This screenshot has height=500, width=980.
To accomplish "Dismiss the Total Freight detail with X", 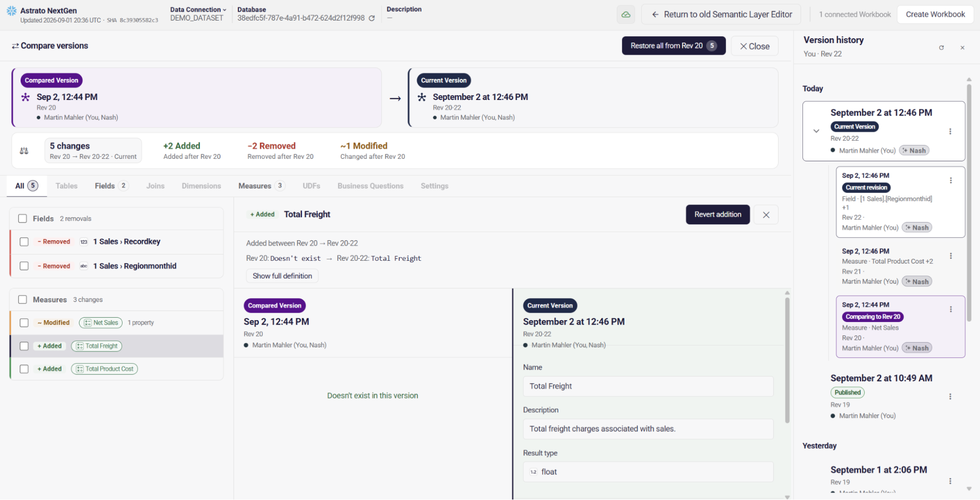I will tap(766, 215).
